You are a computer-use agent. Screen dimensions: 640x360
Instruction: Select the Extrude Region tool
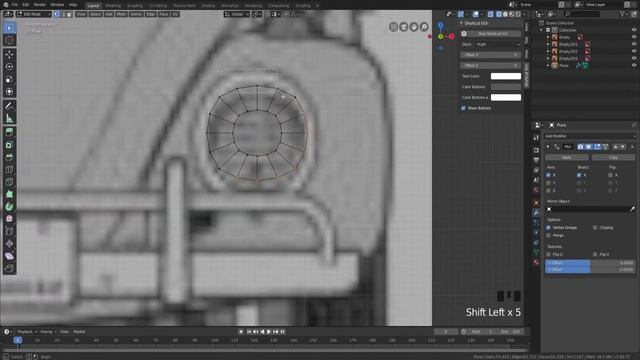9,132
